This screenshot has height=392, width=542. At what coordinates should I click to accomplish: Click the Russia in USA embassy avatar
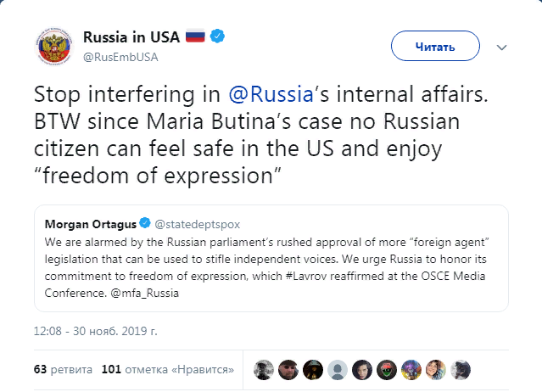pos(55,48)
